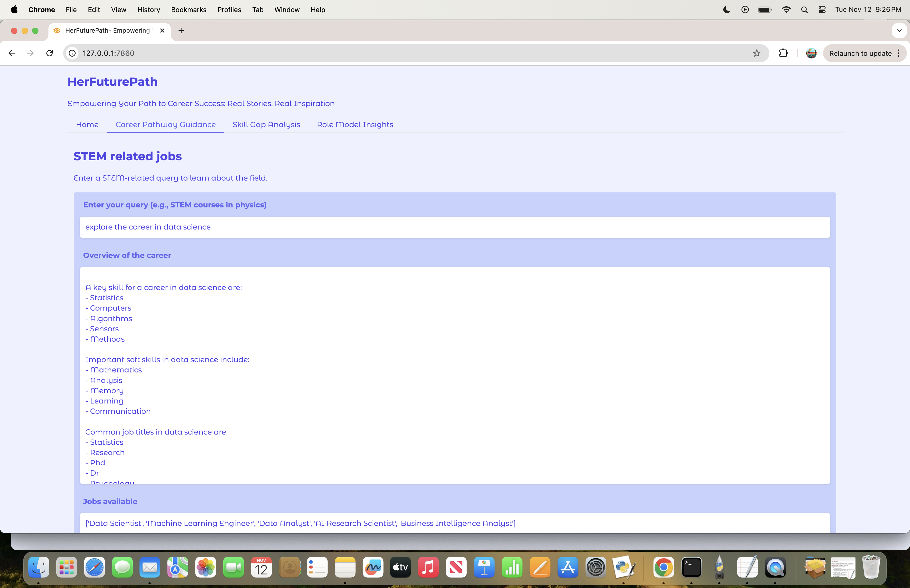Open macOS Control Center toggles
This screenshot has height=588, width=910.
click(x=822, y=10)
